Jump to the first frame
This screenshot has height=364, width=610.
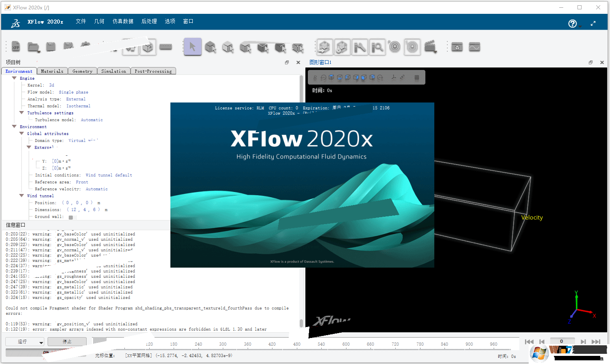(529, 342)
